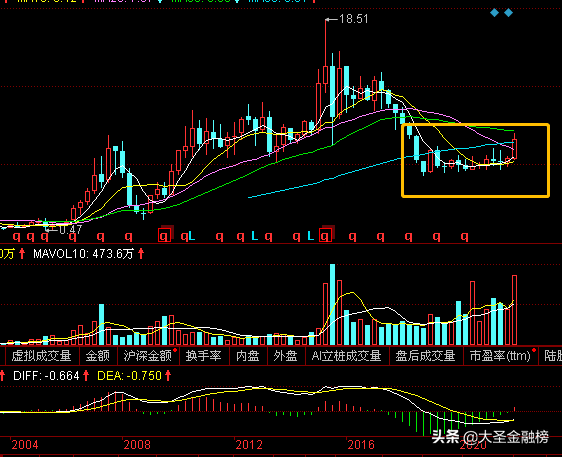Open the AI立桩成交量 tab
This screenshot has width=562, height=457.
pyautogui.click(x=347, y=356)
